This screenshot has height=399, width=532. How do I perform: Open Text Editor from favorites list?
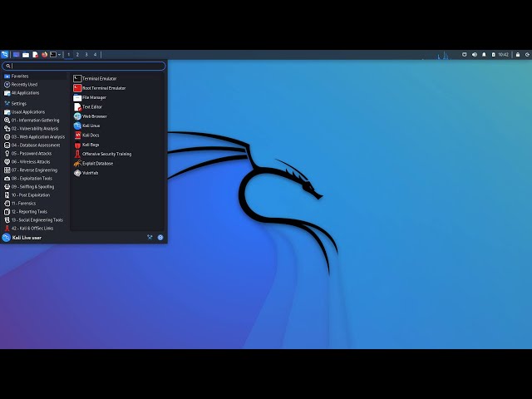[x=117, y=107]
